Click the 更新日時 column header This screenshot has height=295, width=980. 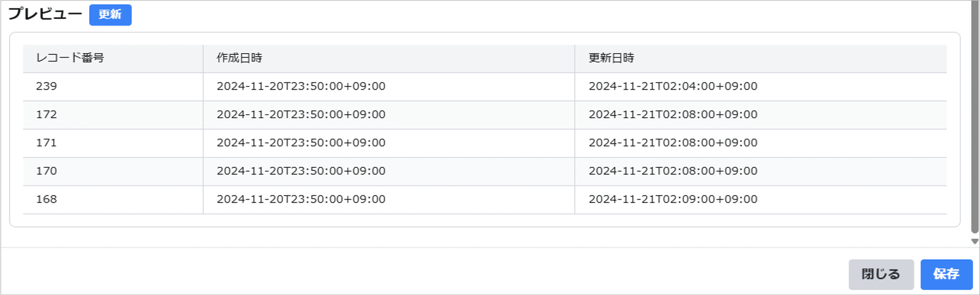pos(611,58)
